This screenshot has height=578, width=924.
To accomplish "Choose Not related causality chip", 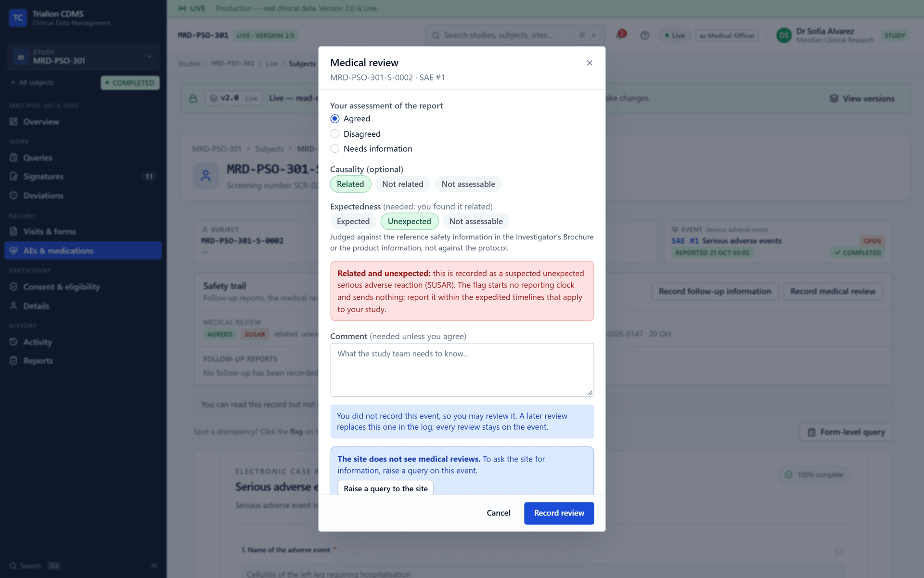I will tap(403, 184).
